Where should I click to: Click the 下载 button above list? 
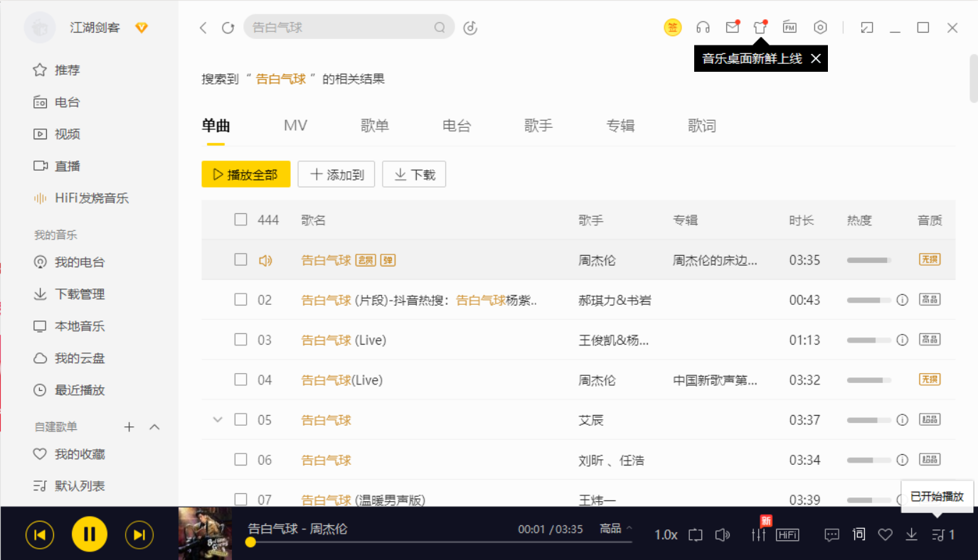click(414, 174)
